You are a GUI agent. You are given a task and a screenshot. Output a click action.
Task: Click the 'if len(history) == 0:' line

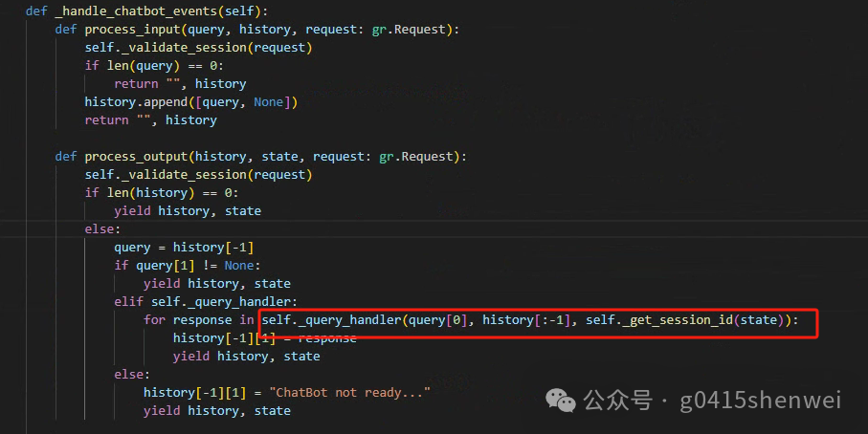pos(161,193)
